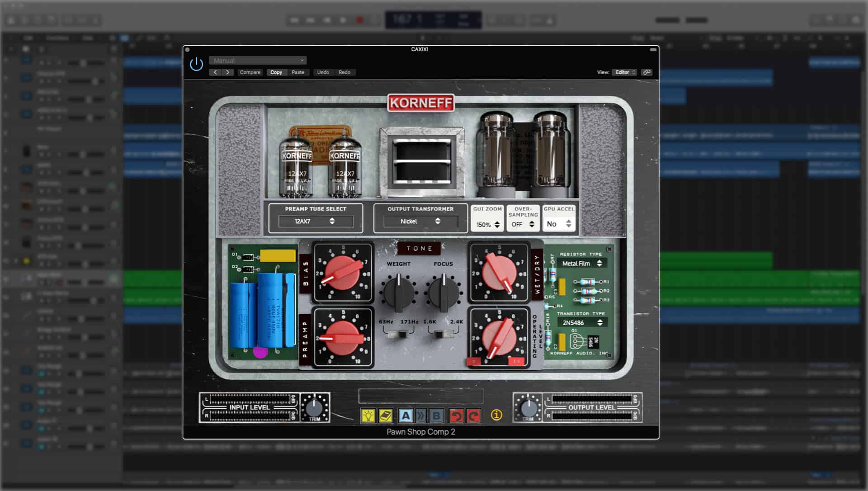This screenshot has width=868, height=491.
Task: Click the Undo button in plugin header
Action: click(323, 72)
